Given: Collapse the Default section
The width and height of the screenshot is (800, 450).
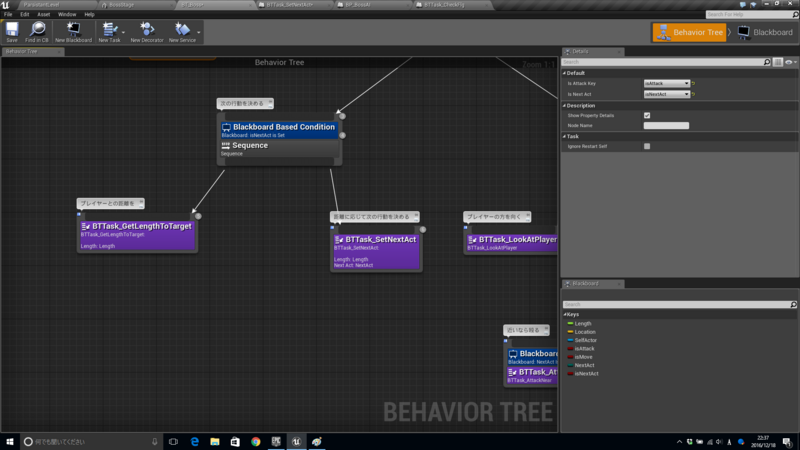Looking at the screenshot, I should [x=564, y=73].
